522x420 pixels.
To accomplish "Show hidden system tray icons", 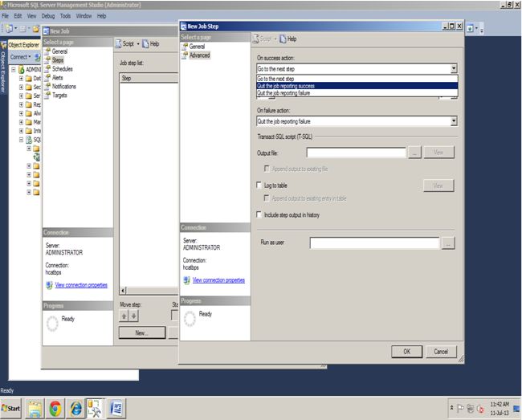I will click(452, 408).
